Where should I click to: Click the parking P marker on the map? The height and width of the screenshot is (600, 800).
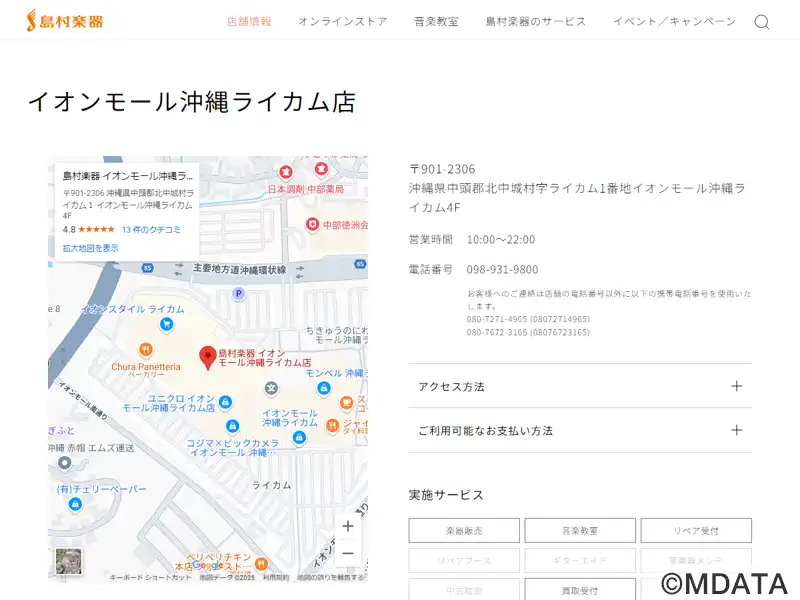[x=238, y=293]
